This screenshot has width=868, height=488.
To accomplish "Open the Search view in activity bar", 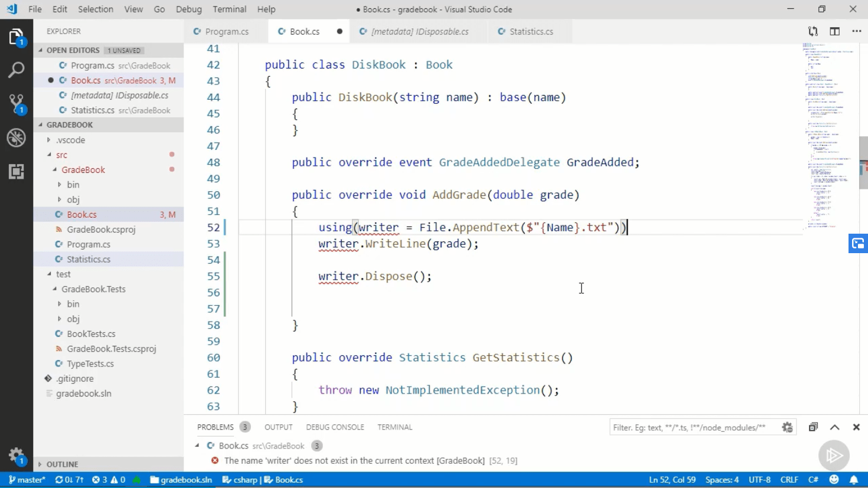I will click(x=17, y=70).
